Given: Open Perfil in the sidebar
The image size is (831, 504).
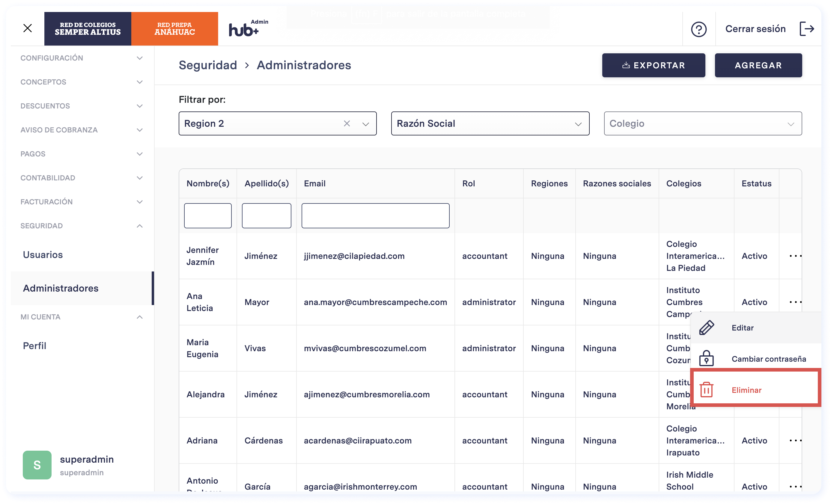Looking at the screenshot, I should (x=34, y=345).
